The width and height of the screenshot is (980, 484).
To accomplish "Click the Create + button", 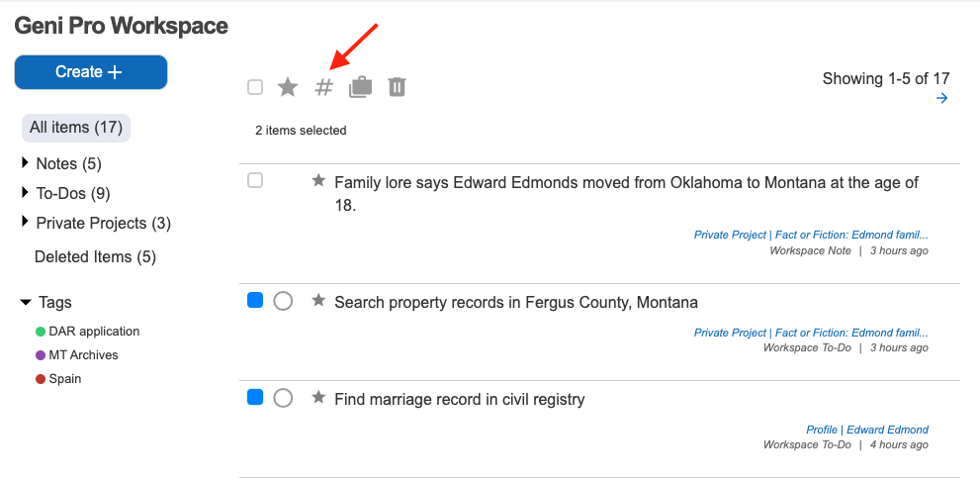I will pyautogui.click(x=90, y=72).
